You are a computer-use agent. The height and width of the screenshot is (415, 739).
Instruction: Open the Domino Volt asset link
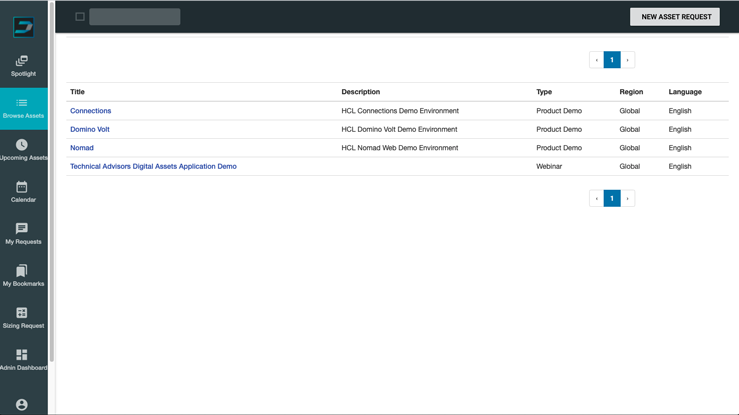[x=90, y=129]
